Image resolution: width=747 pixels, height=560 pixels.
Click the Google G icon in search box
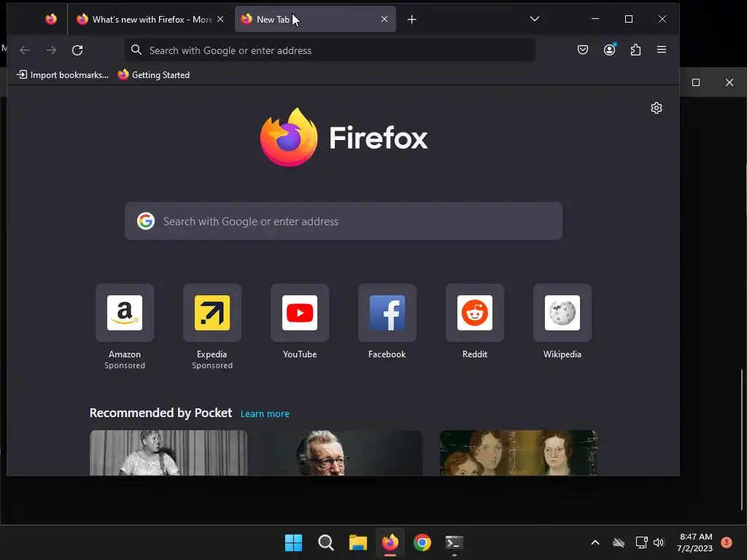coord(146,221)
